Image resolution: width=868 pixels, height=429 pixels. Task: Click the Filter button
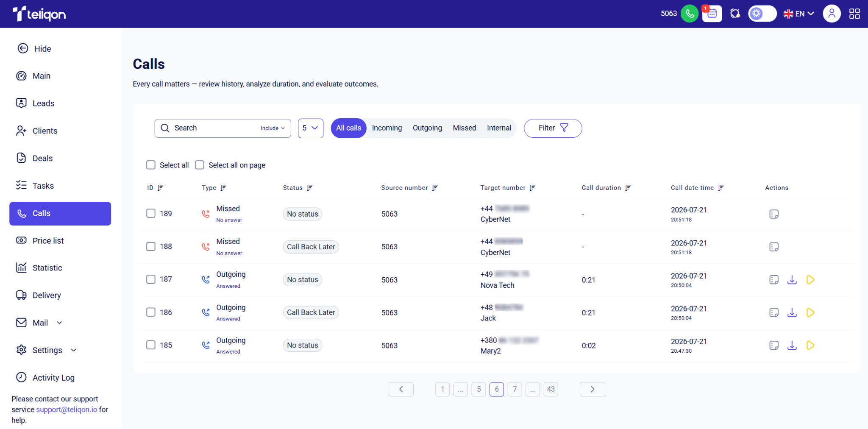click(553, 128)
